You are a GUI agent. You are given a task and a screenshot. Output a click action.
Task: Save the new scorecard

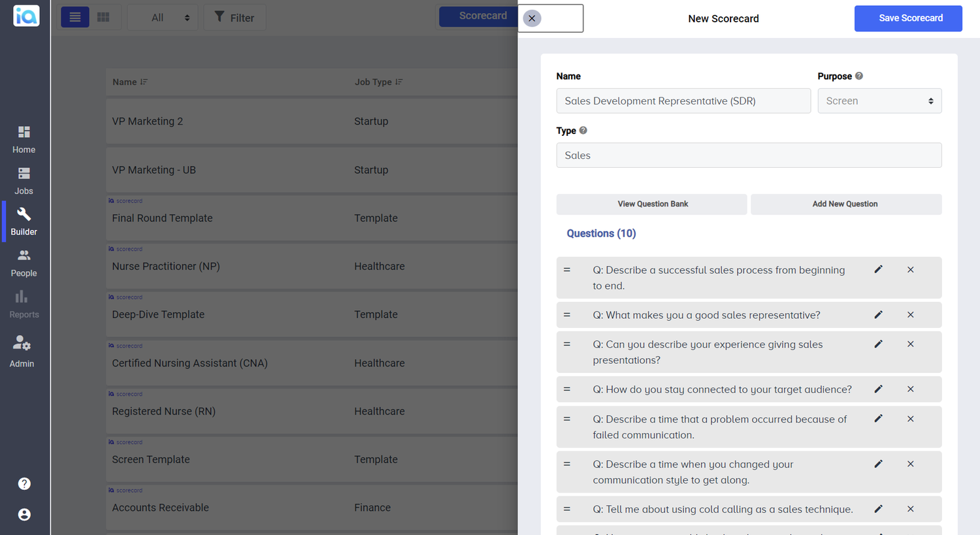click(908, 18)
